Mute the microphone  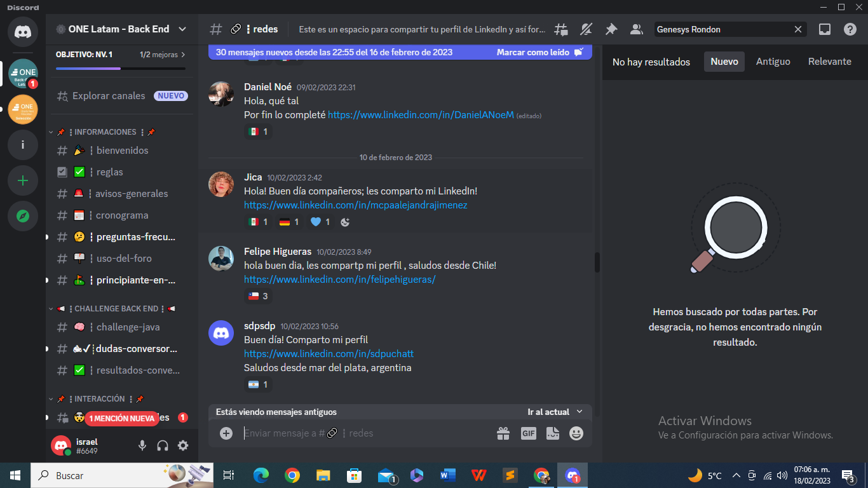142,445
